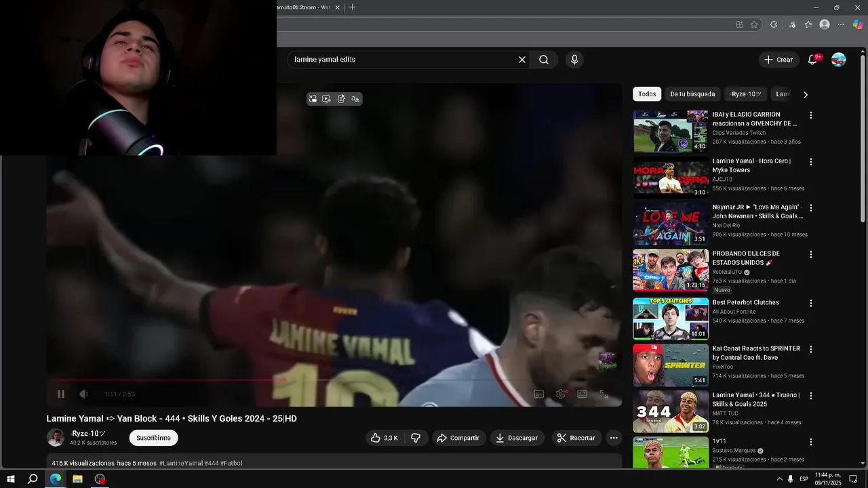Click the first icon in the floating video toolbar

[313, 99]
